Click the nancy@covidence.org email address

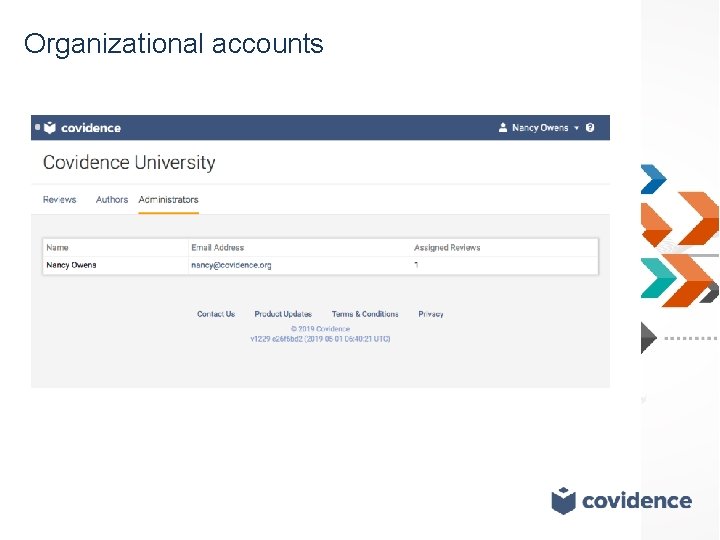coord(231,265)
